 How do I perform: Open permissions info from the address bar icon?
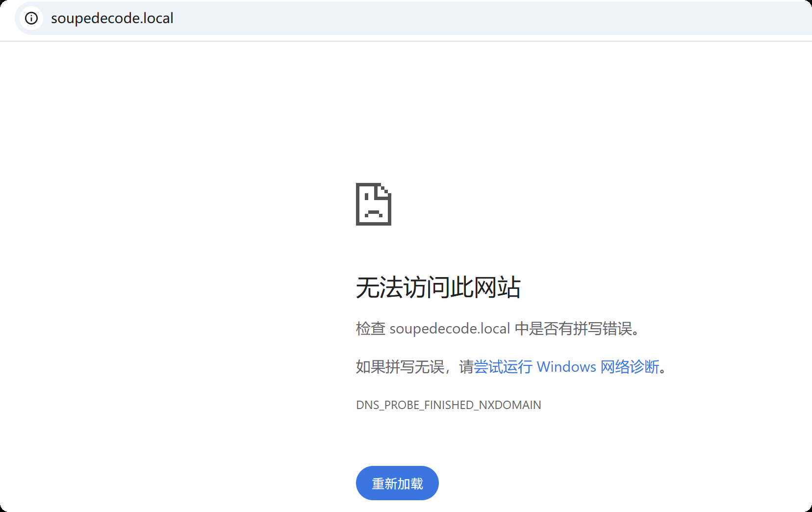tap(31, 19)
